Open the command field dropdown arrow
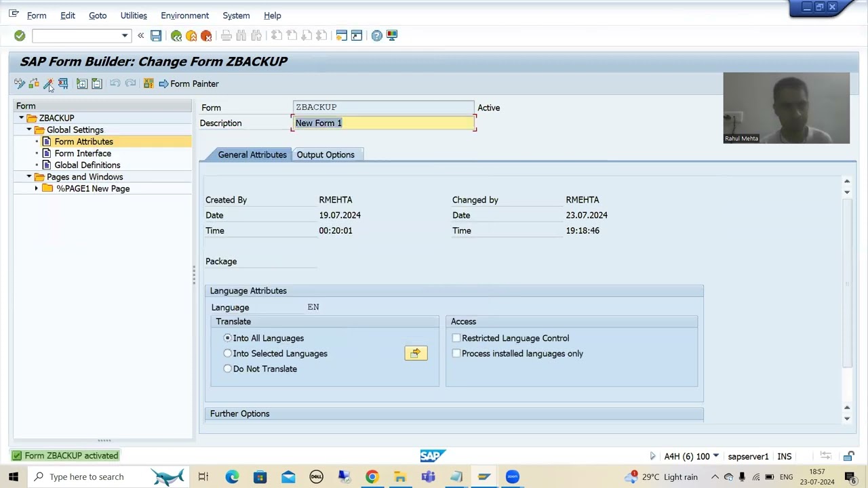This screenshot has height=488, width=868. pos(125,35)
